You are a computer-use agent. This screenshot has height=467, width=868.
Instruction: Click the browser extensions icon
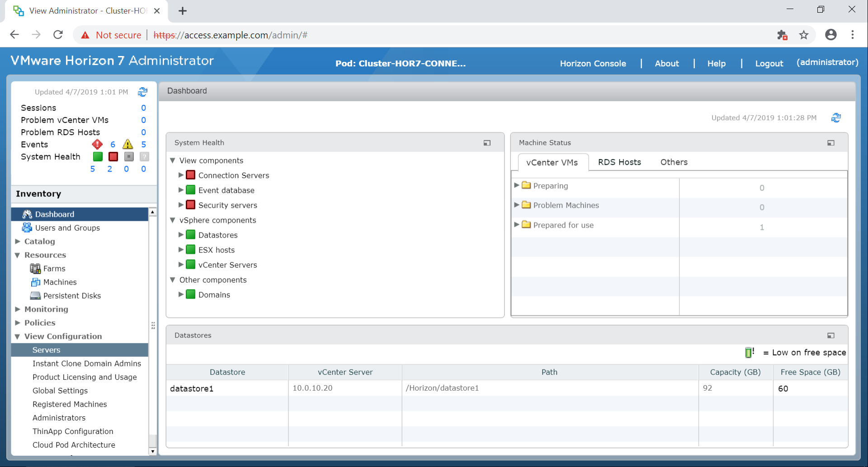coord(782,35)
